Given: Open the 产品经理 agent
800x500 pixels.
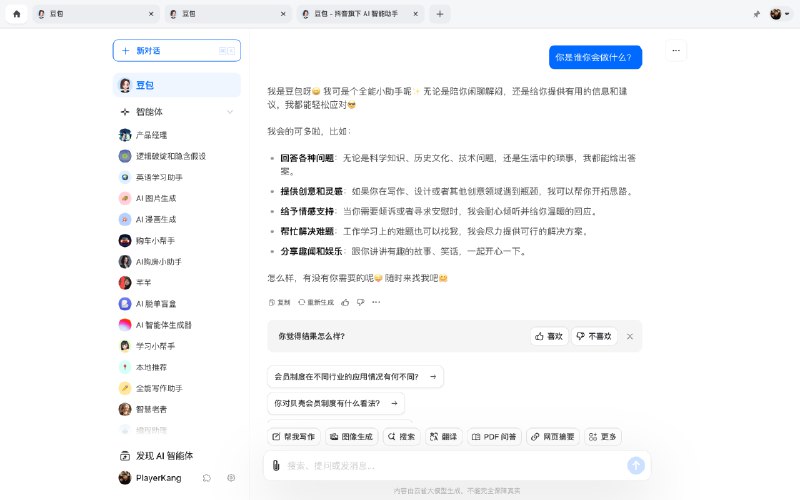Looking at the screenshot, I should 177,135.
